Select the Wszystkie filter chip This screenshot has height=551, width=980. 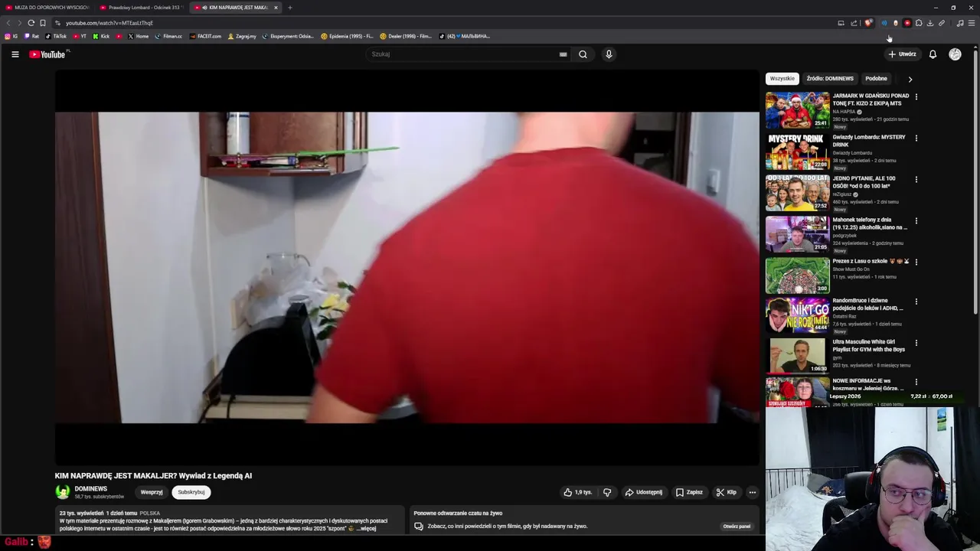pos(782,79)
